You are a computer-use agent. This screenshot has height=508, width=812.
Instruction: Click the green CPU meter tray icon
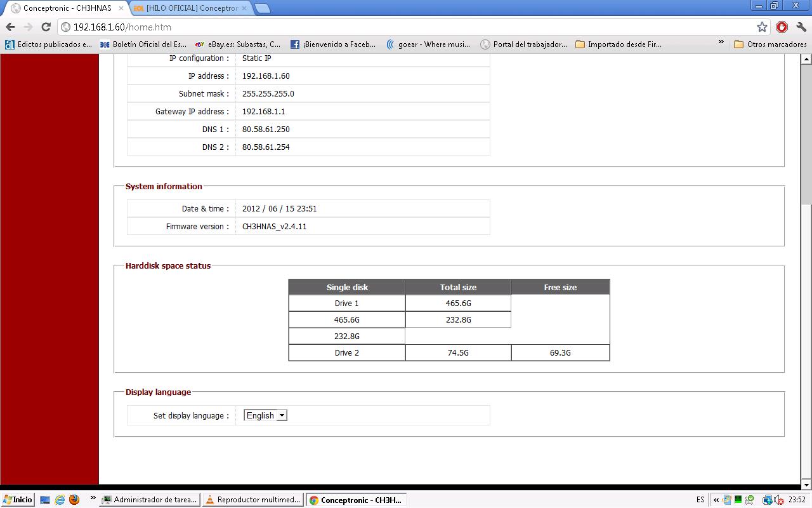[738, 500]
